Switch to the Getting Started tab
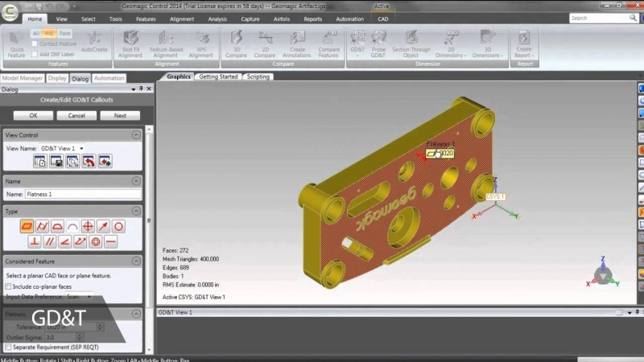644x362 pixels. pyautogui.click(x=218, y=76)
